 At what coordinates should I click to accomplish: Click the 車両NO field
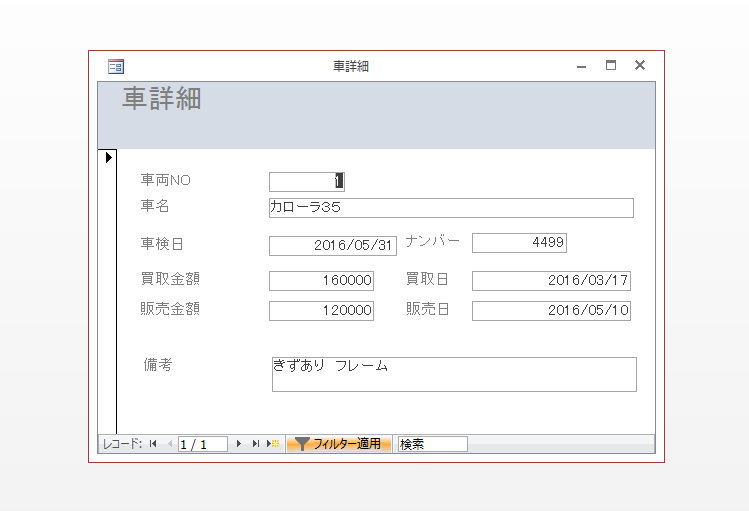click(306, 181)
